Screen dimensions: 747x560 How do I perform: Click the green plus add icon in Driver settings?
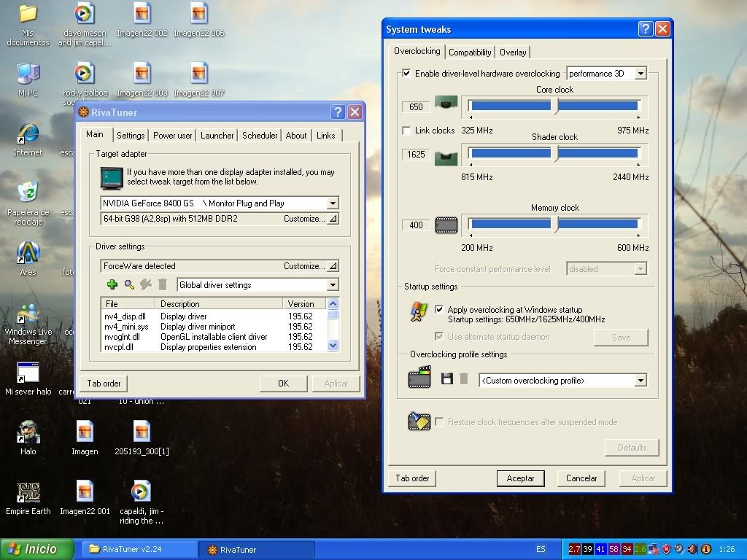[112, 285]
